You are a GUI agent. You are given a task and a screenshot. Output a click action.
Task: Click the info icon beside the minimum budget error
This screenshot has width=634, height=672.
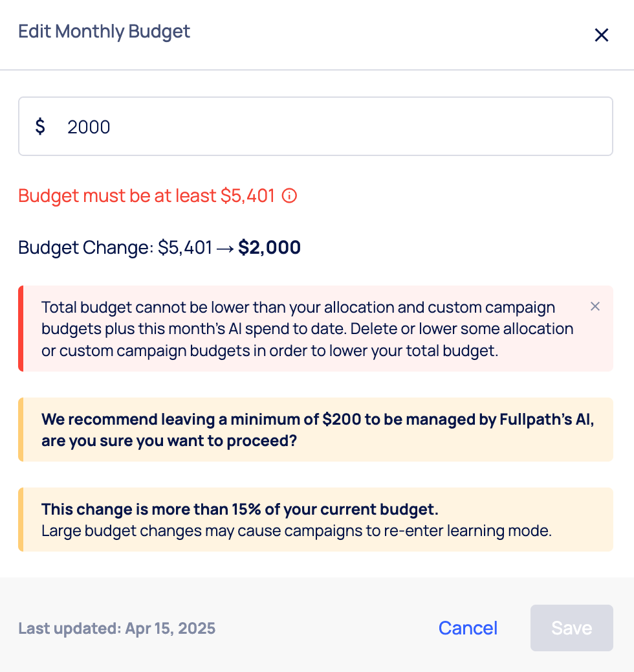click(x=290, y=196)
